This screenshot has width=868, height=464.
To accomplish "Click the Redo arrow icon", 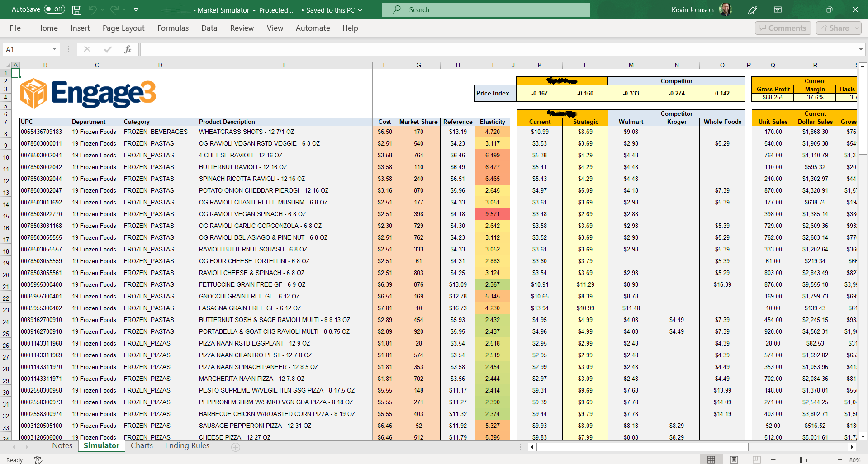I will (114, 9).
